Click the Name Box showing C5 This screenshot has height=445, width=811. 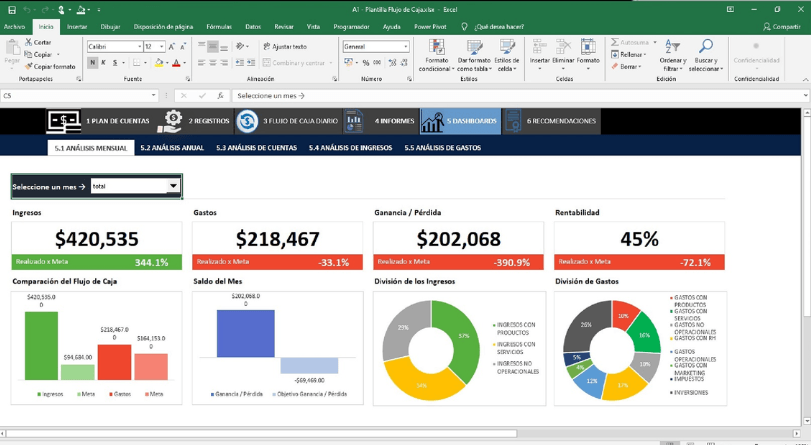[80, 96]
